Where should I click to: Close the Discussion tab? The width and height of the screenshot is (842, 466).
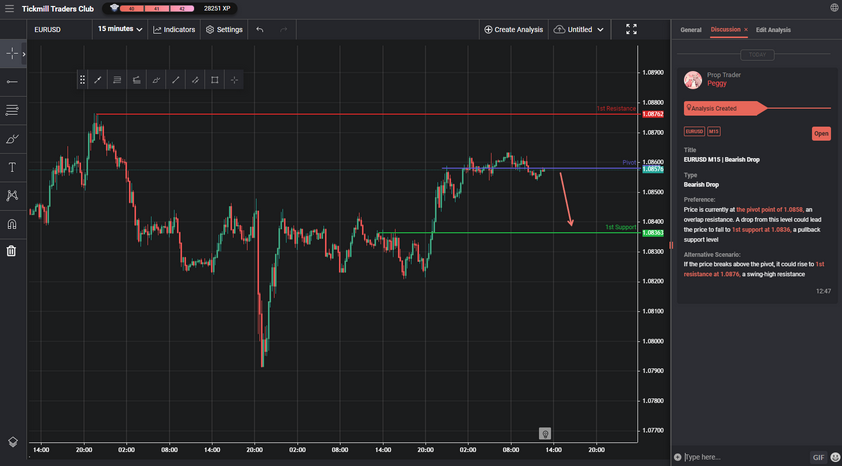click(x=746, y=30)
